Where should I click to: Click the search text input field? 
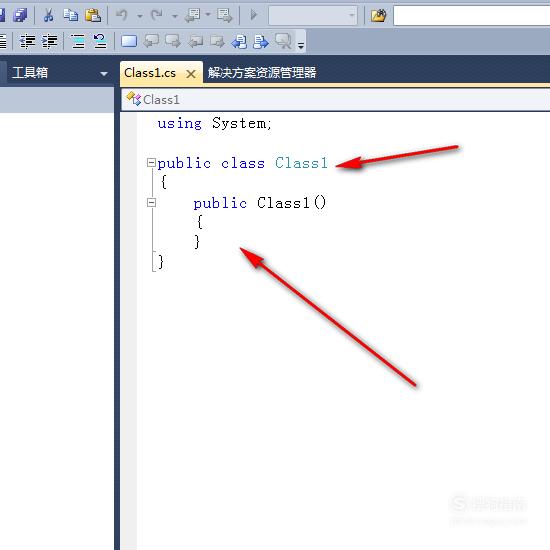pyautogui.click(x=471, y=15)
